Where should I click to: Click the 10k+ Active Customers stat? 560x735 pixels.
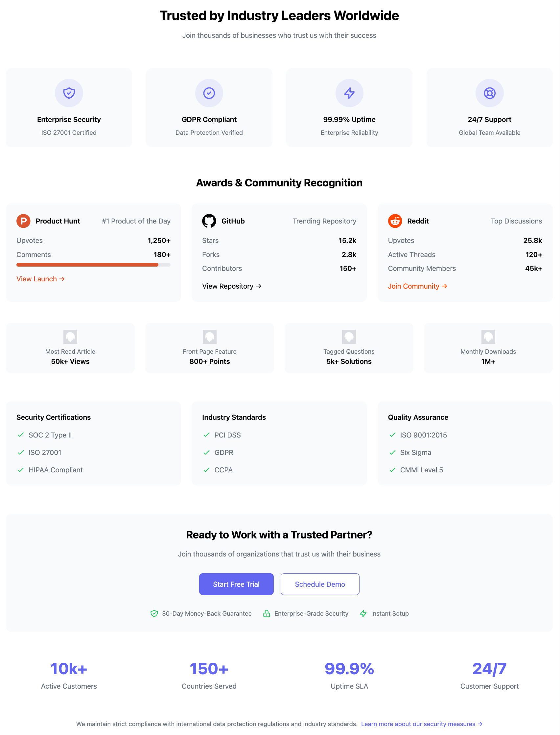click(69, 669)
